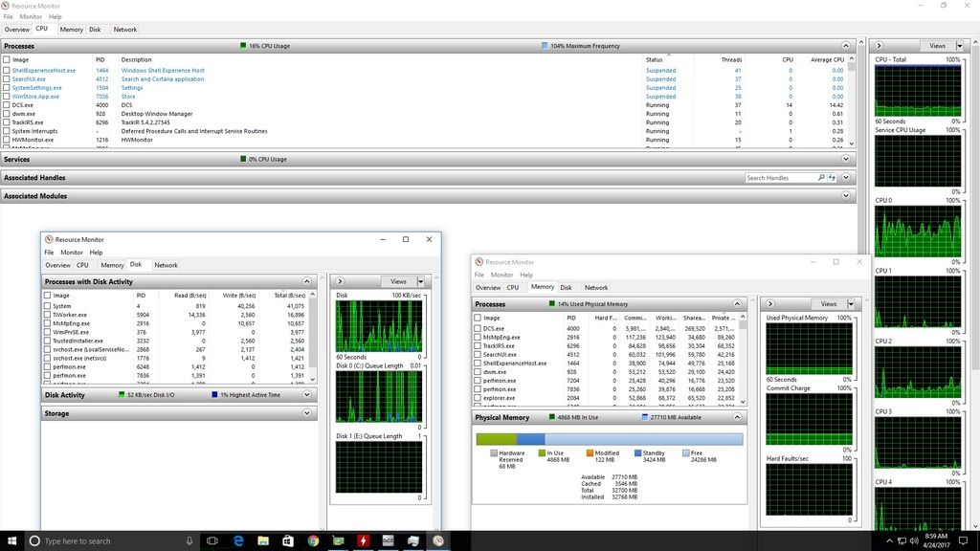Click the Task View icon on taskbar
980x551 pixels.
(x=213, y=540)
